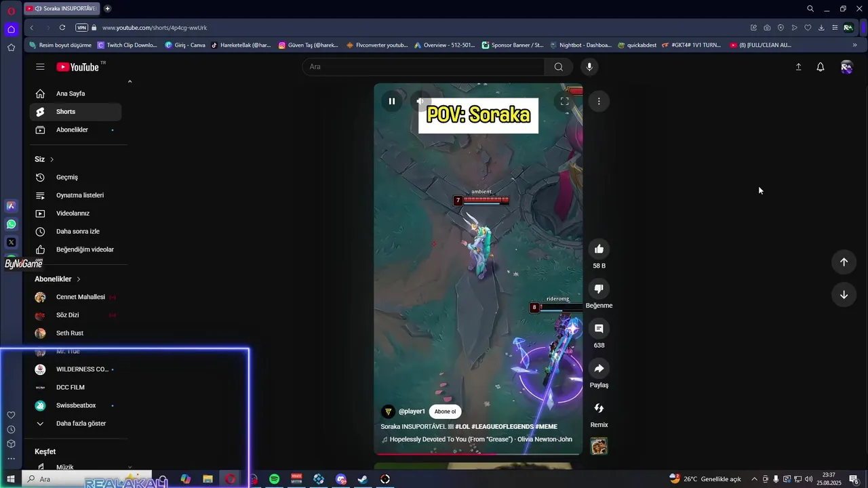868x488 pixels.
Task: Open Seth Rust channel
Action: coord(75,333)
